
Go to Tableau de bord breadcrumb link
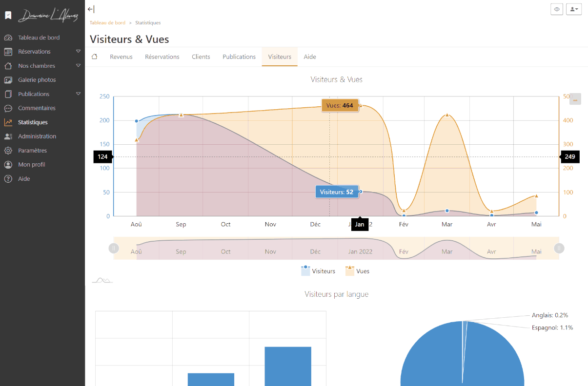[107, 23]
